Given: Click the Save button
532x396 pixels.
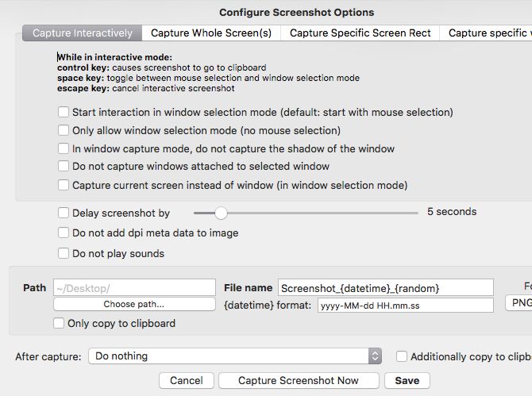Looking at the screenshot, I should 407,381.
